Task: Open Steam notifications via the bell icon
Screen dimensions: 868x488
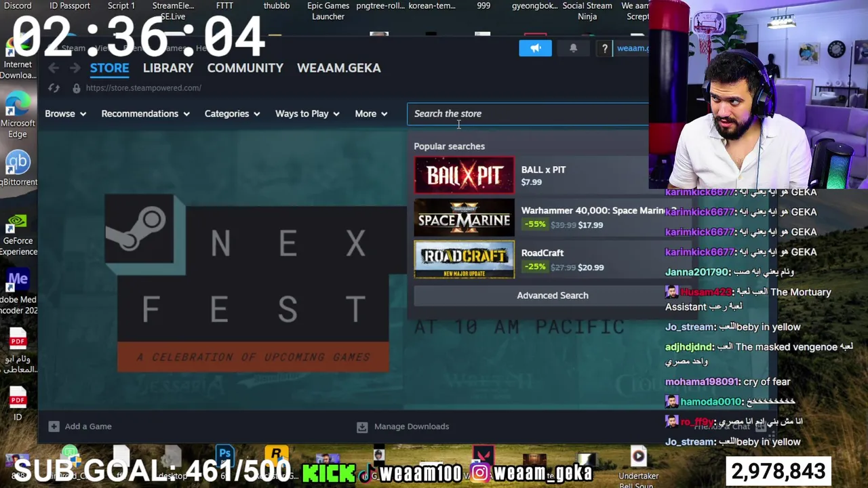Action: pyautogui.click(x=573, y=48)
